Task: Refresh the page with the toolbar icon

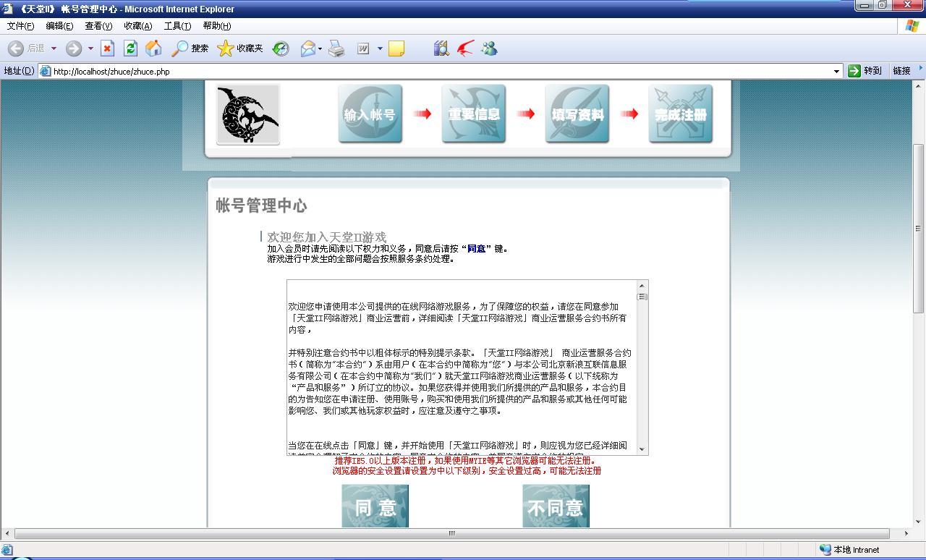Action: (x=130, y=48)
